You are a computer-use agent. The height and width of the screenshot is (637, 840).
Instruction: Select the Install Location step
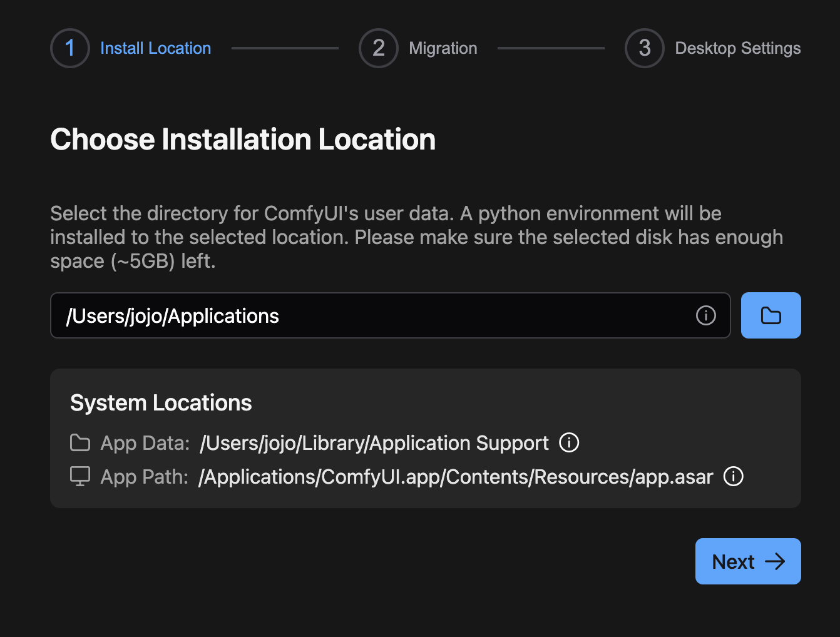131,48
